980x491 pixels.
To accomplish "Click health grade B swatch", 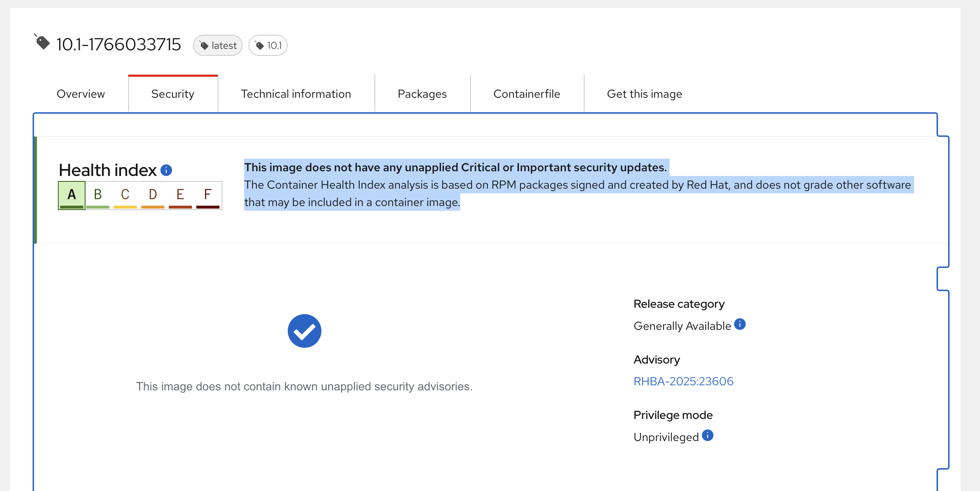I will pyautogui.click(x=98, y=195).
